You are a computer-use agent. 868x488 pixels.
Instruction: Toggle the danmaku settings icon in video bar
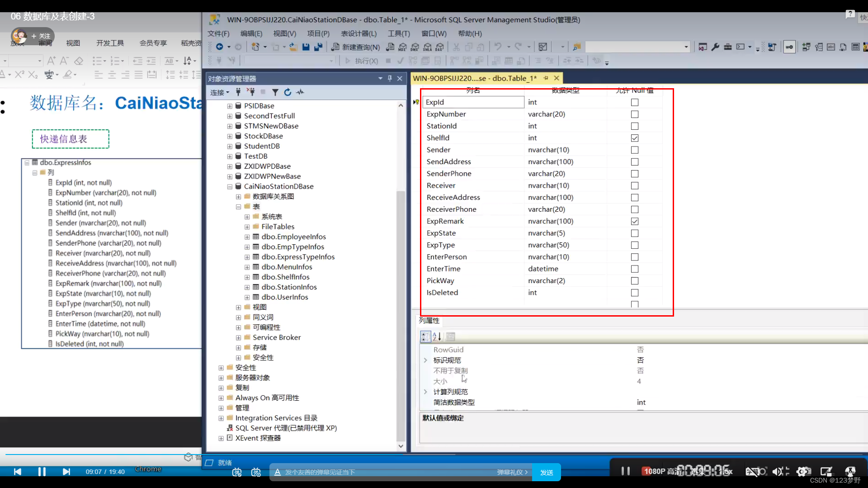[256, 472]
